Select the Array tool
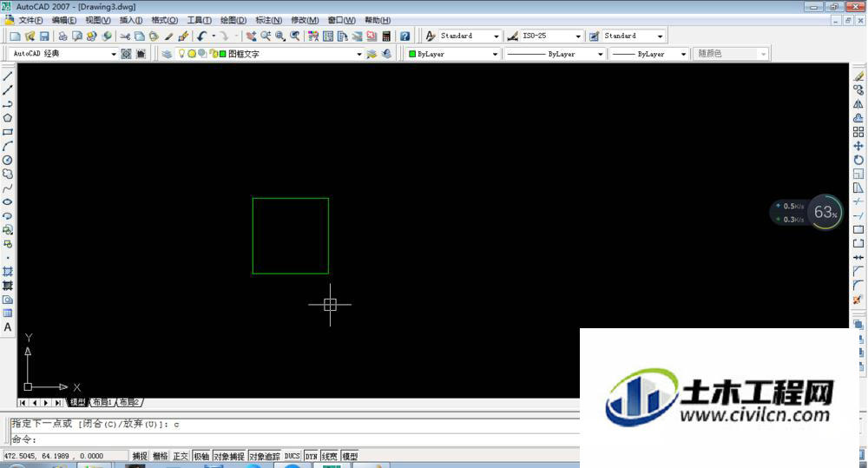 pyautogui.click(x=858, y=132)
